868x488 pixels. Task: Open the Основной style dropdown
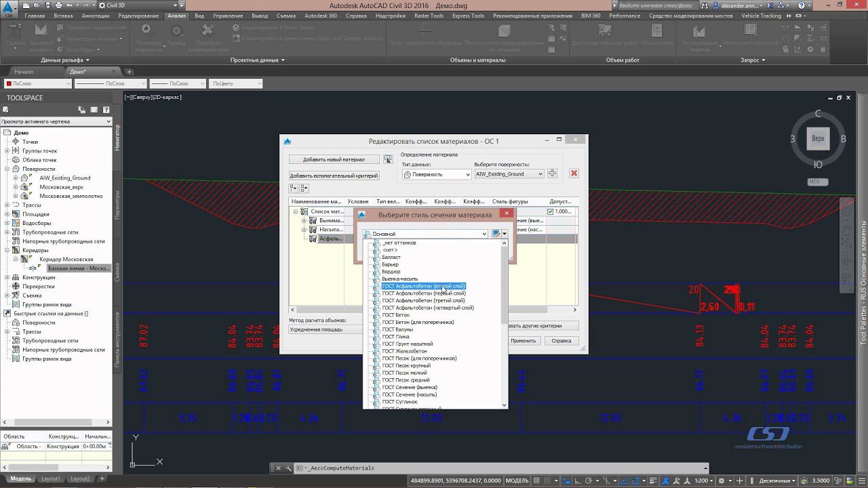(426, 234)
